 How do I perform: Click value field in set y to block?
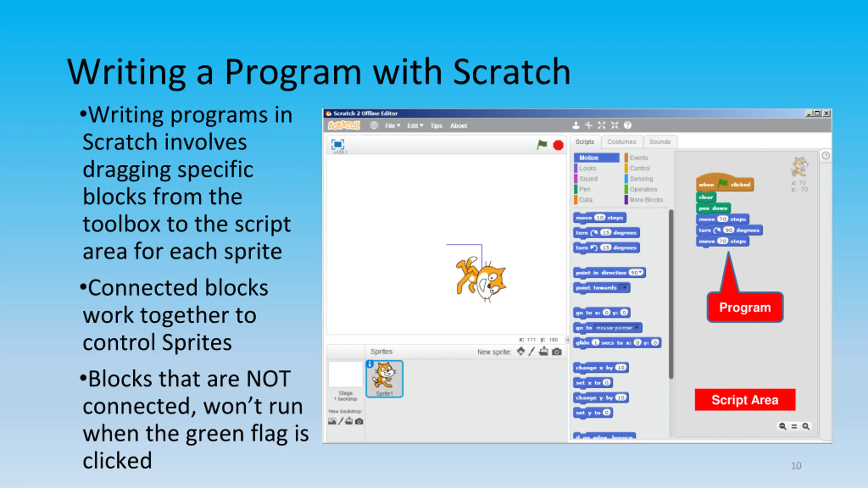pos(607,412)
